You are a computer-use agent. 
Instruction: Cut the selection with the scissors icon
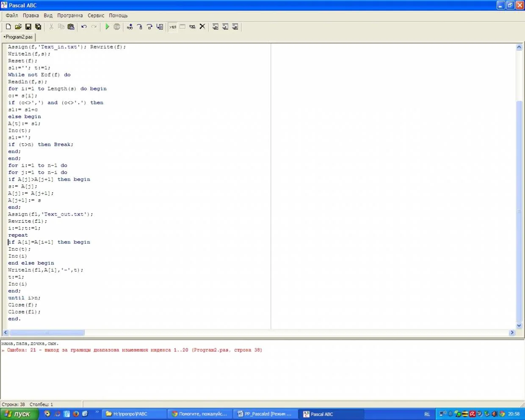[51, 27]
